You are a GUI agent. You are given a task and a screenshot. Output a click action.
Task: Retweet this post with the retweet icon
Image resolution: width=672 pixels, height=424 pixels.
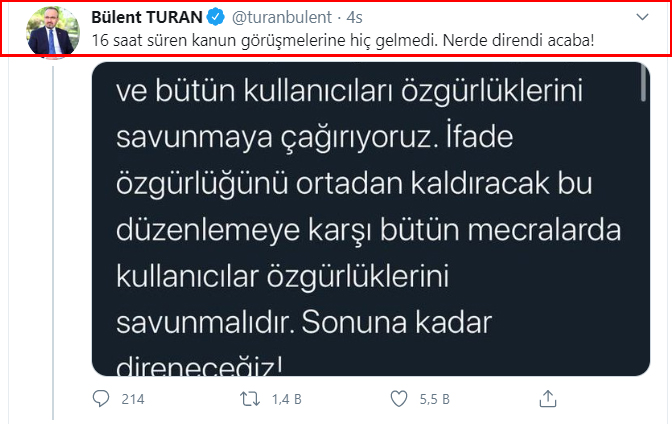click(250, 399)
